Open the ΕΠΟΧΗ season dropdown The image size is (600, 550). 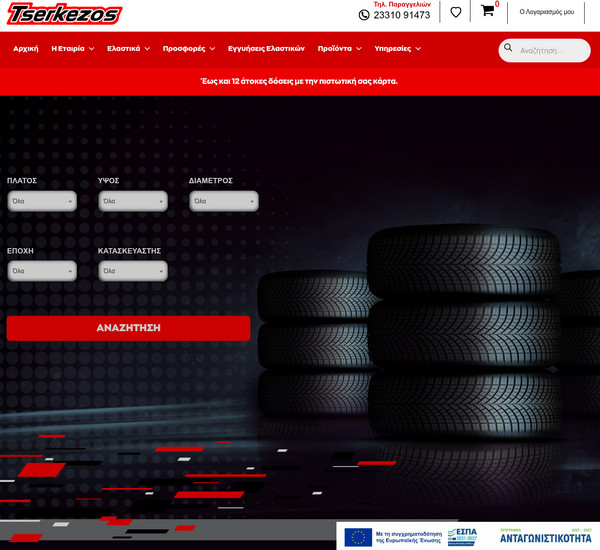tap(42, 271)
